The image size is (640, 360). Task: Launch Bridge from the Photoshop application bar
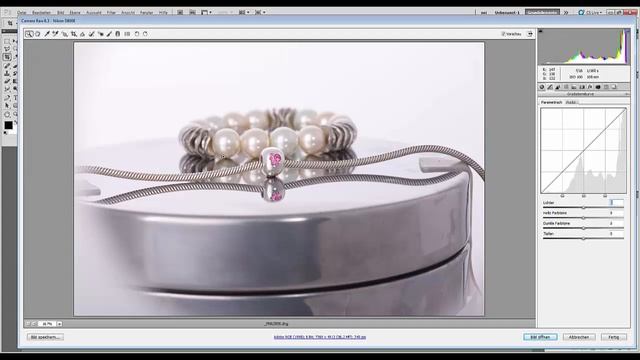[x=180, y=13]
